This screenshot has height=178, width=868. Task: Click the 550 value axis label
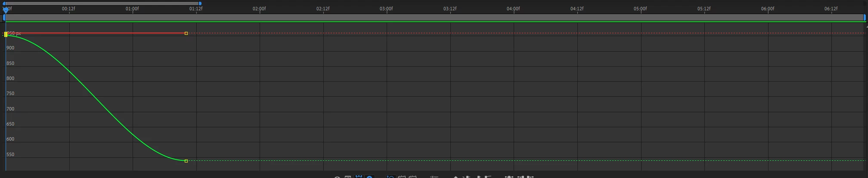coord(10,154)
